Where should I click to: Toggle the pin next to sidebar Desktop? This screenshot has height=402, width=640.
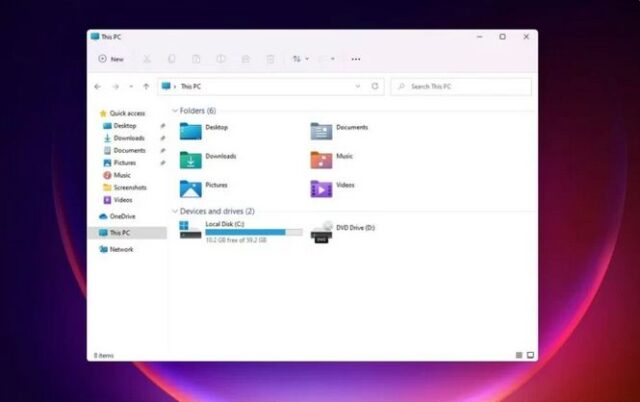coord(163,126)
